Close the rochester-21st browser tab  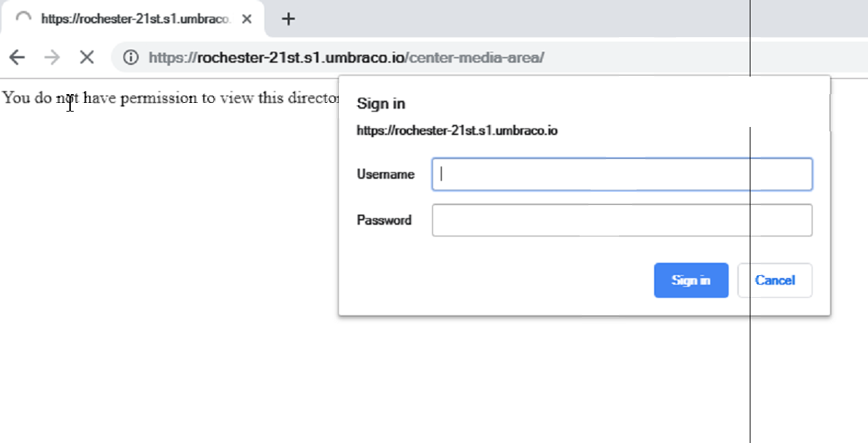247,19
